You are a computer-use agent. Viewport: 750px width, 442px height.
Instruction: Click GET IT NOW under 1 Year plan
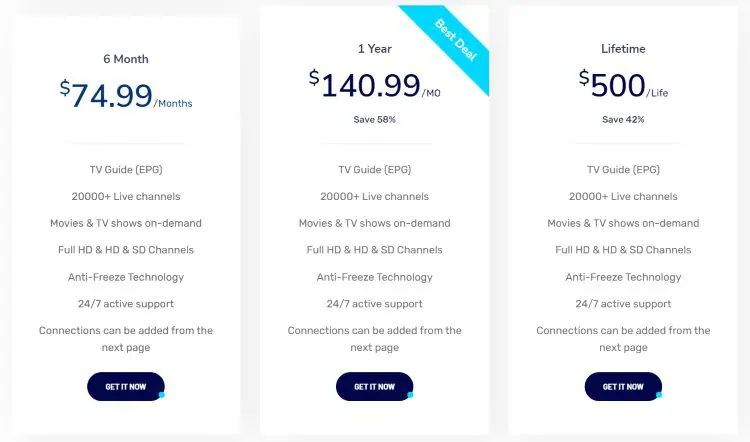click(375, 387)
